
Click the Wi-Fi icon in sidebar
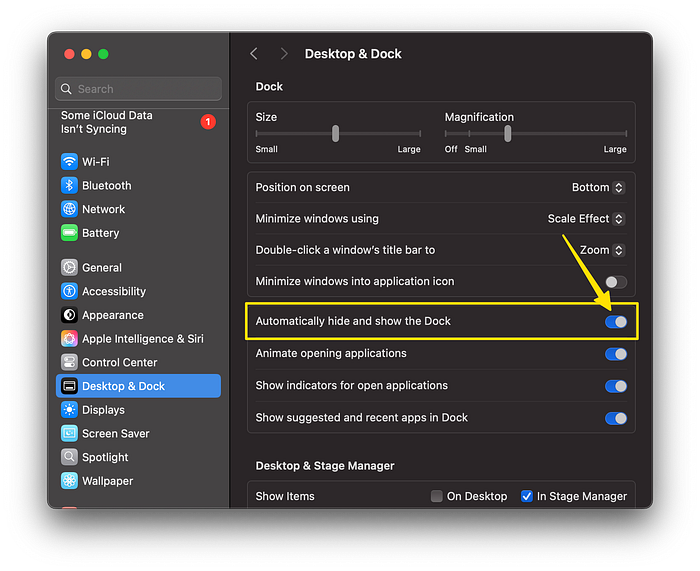pyautogui.click(x=69, y=162)
